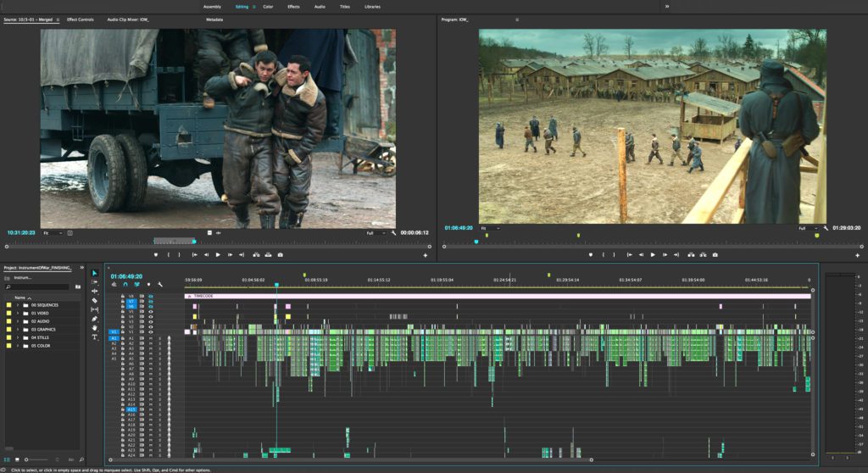Select the Track Select Forward tool
The image size is (868, 473).
[95, 282]
